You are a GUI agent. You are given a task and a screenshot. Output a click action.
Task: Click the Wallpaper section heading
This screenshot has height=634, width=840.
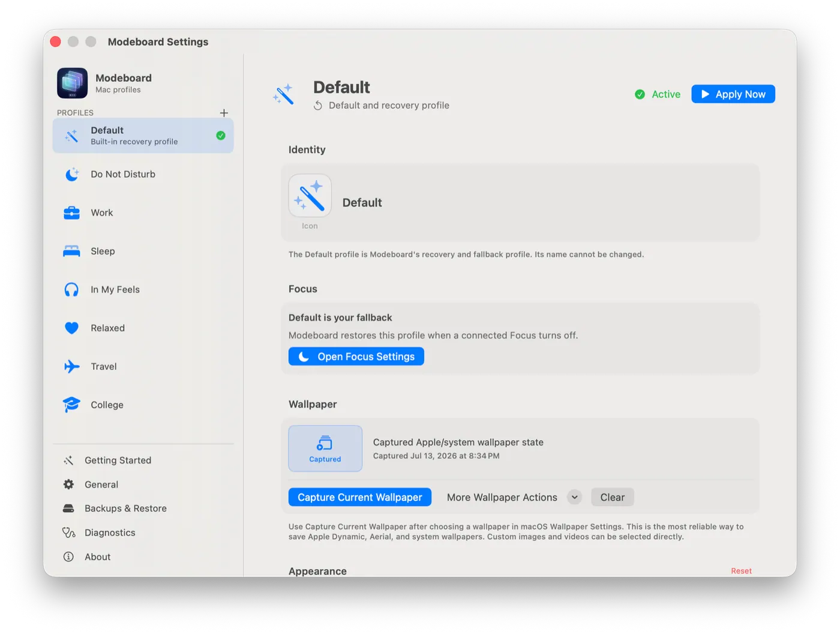pyautogui.click(x=313, y=404)
